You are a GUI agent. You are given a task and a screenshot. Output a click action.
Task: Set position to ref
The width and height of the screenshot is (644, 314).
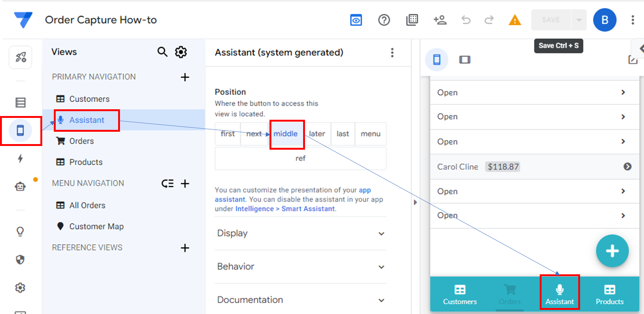tap(301, 158)
